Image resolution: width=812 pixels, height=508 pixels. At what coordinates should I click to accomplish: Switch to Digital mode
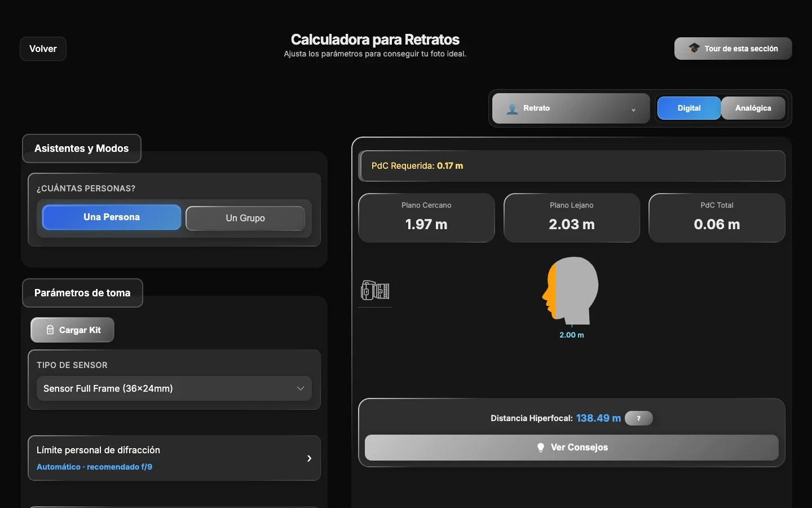click(x=689, y=108)
